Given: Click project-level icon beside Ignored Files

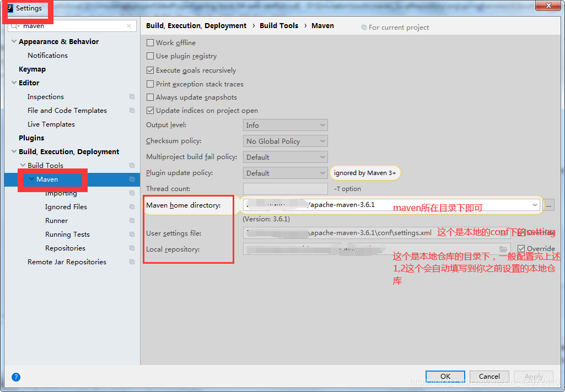Looking at the screenshot, I should tap(132, 207).
